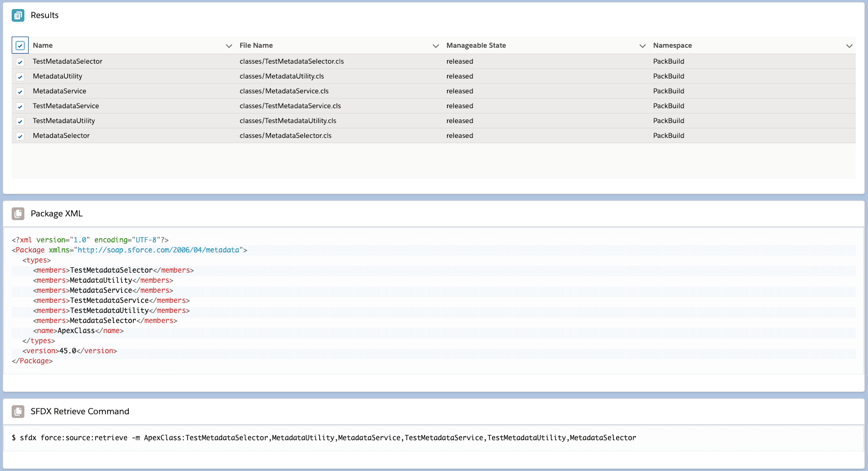Click the version 45.0 XML line

click(69, 351)
